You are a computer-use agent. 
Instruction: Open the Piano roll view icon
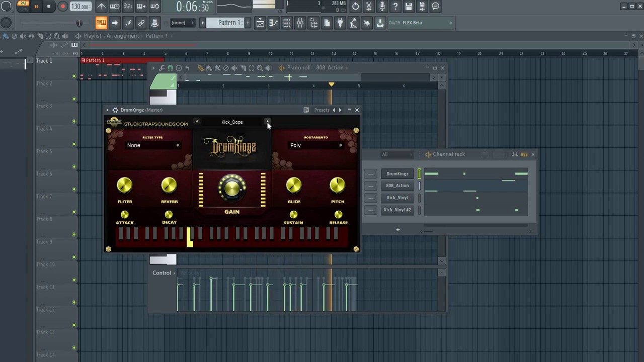273,23
